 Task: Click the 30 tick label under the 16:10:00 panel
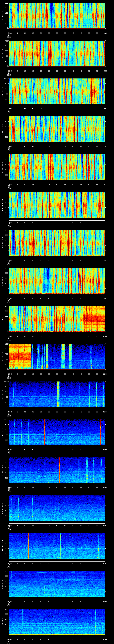(x=57, y=374)
